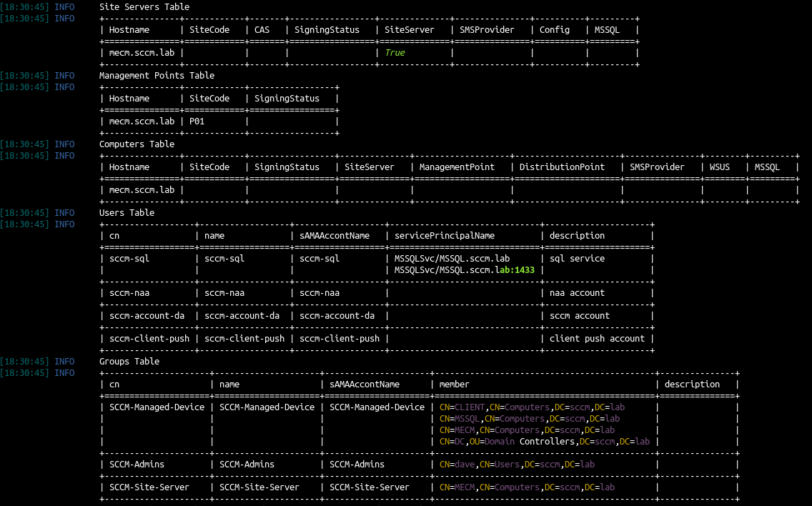Image resolution: width=812 pixels, height=506 pixels.
Task: Select the sccm-sql user entry
Action: click(129, 258)
